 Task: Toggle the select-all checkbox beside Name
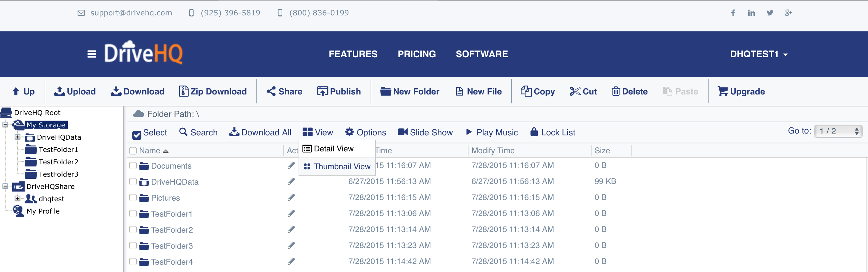click(x=133, y=150)
